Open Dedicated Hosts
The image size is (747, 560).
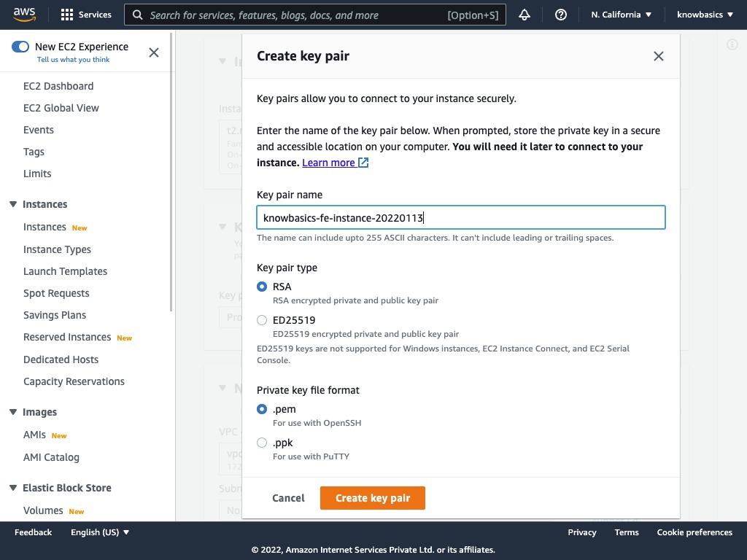pos(61,359)
